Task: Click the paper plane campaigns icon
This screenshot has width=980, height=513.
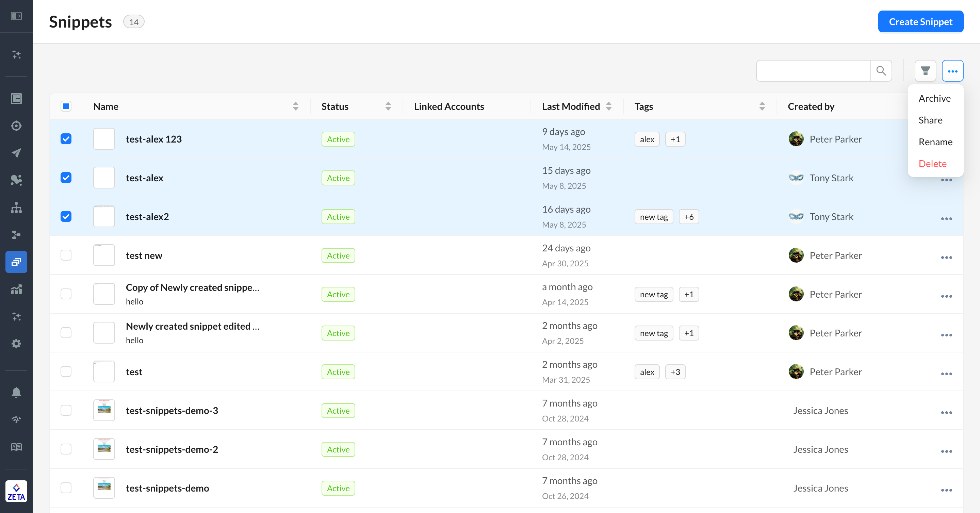Action: [x=16, y=153]
